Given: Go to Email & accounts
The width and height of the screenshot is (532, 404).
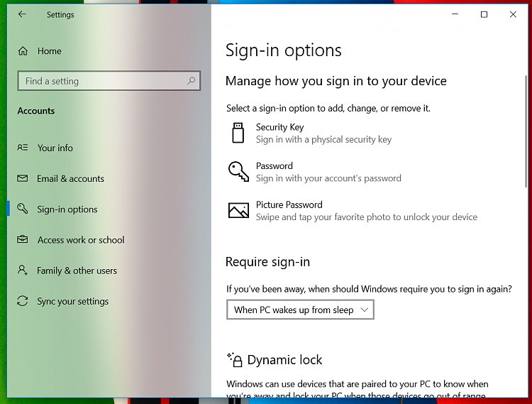Looking at the screenshot, I should click(x=109, y=179).
